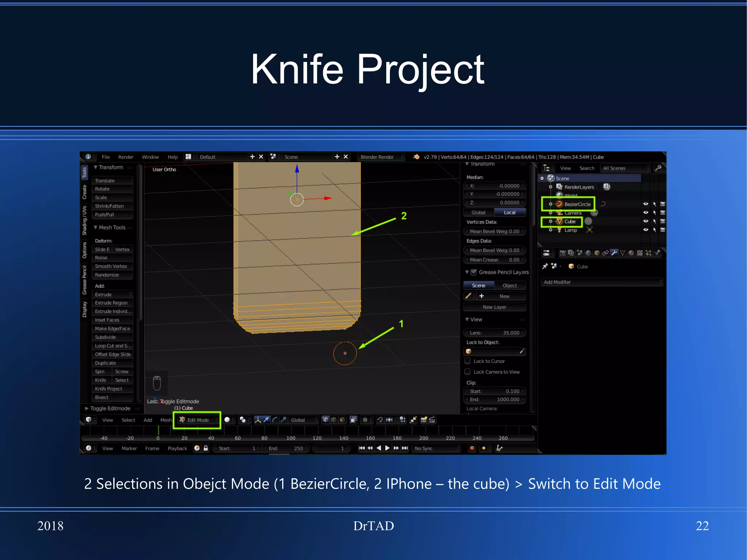
Task: Click the Materials sphere icon in Properties
Action: coord(631,253)
